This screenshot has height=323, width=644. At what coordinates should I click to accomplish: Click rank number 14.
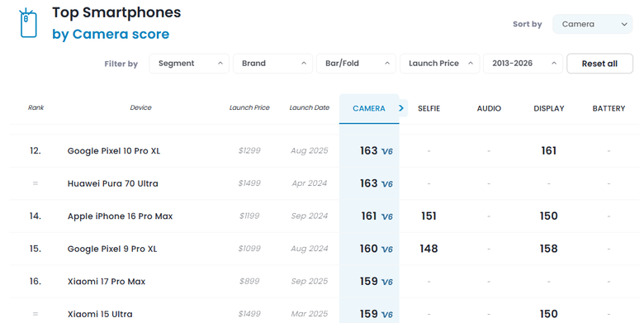[x=36, y=216]
